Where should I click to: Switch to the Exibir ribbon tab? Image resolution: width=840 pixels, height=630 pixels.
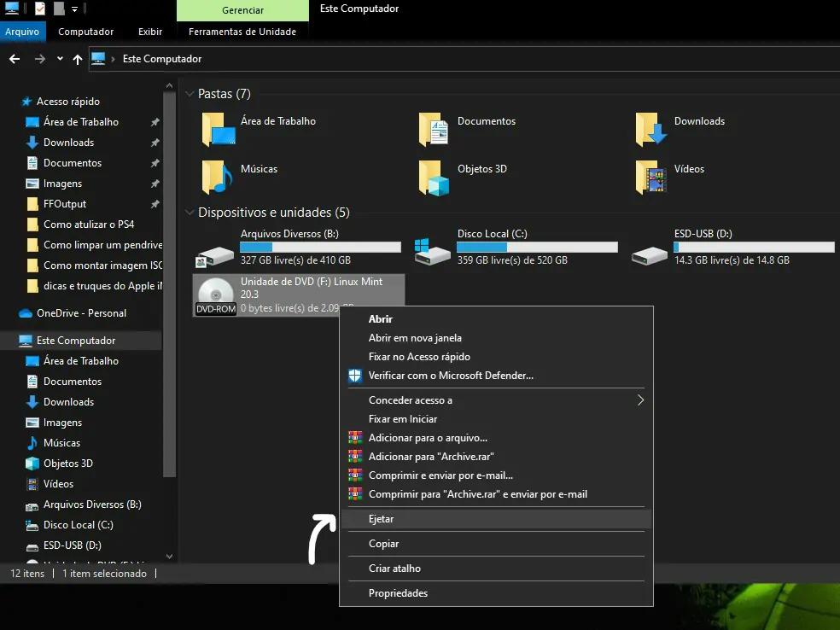(150, 32)
